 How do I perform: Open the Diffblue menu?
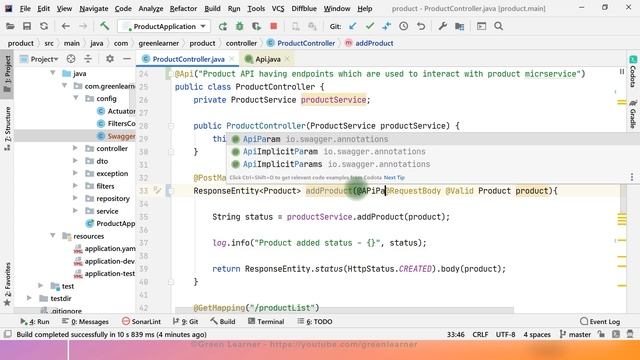pyautogui.click(x=304, y=9)
